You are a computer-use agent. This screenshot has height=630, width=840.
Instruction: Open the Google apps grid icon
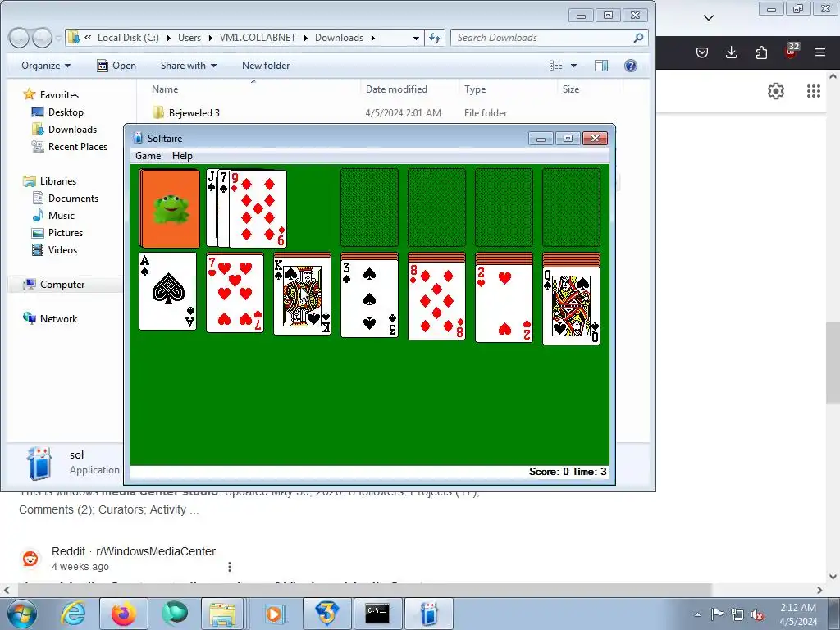pyautogui.click(x=814, y=91)
